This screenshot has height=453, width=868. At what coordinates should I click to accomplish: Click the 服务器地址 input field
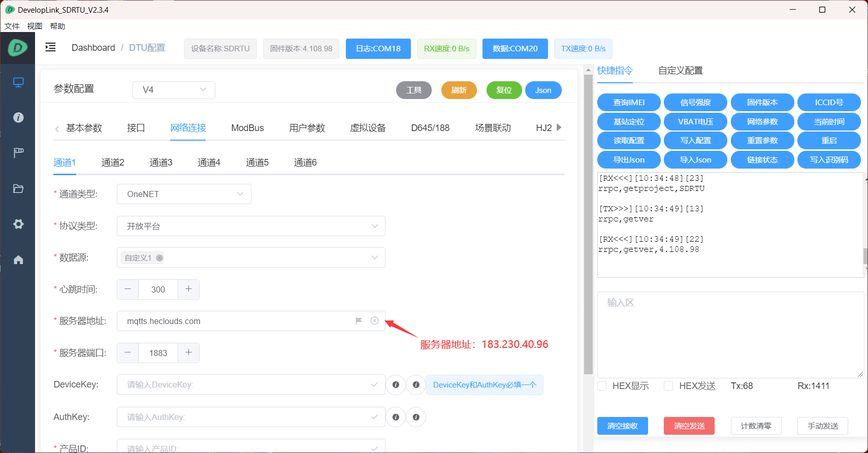[x=251, y=321]
